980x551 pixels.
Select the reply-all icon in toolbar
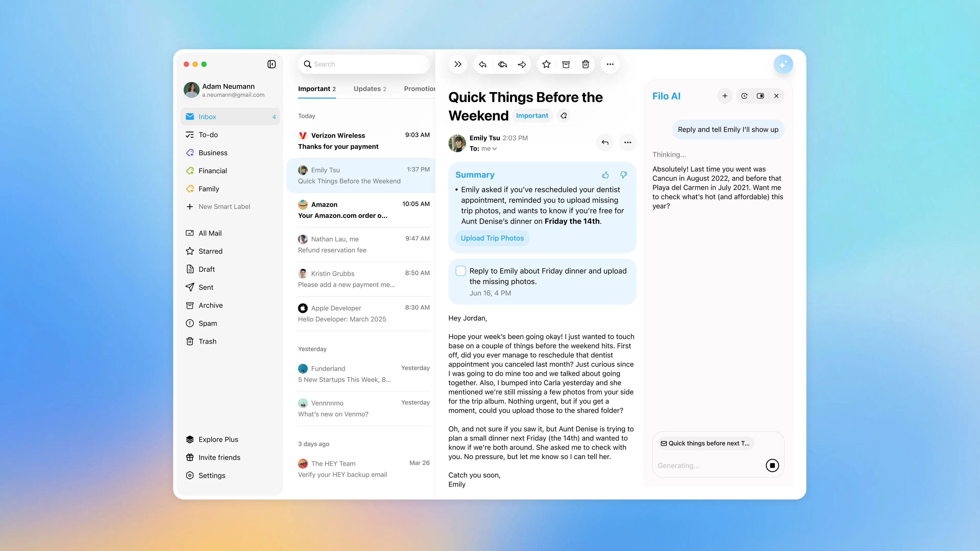coord(502,64)
